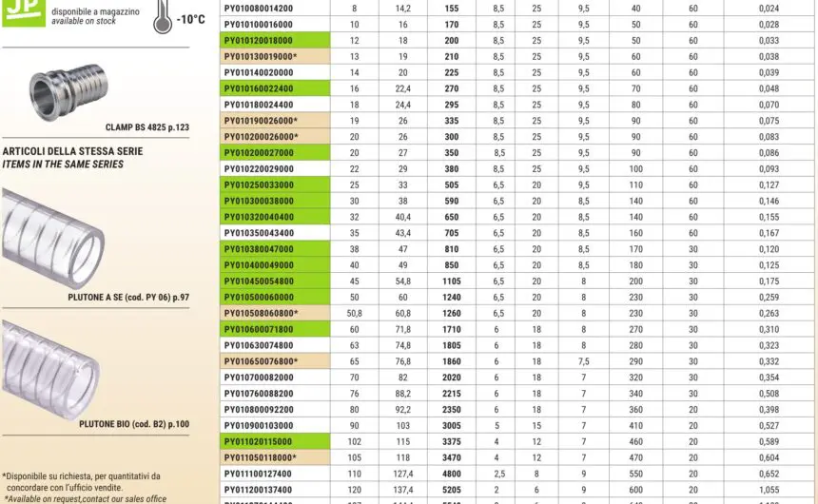
Task: Follow the PLUTONE BIO p.100 link
Action: (x=134, y=424)
